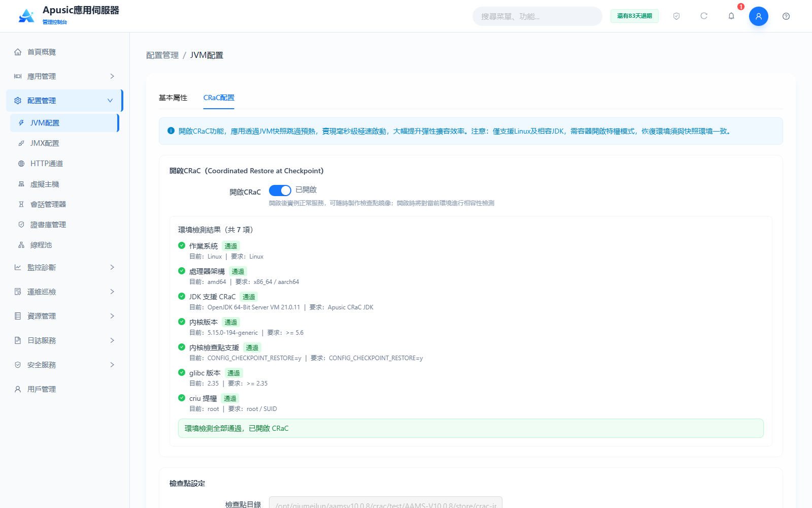This screenshot has width=812, height=508.
Task: Open the notification bell
Action: point(731,16)
